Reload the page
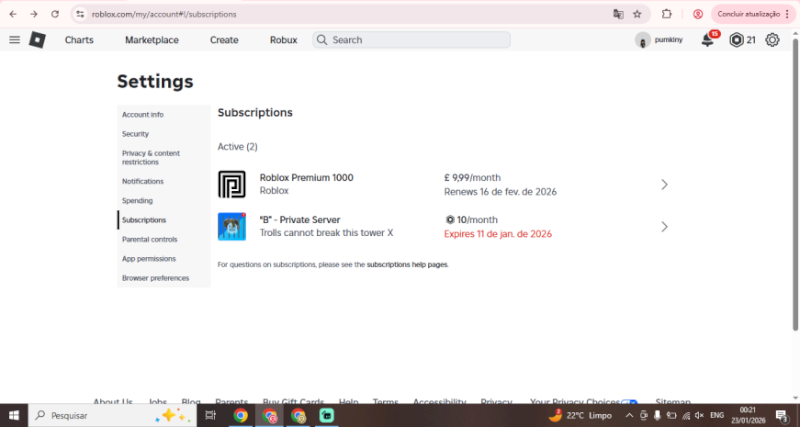 click(x=55, y=14)
